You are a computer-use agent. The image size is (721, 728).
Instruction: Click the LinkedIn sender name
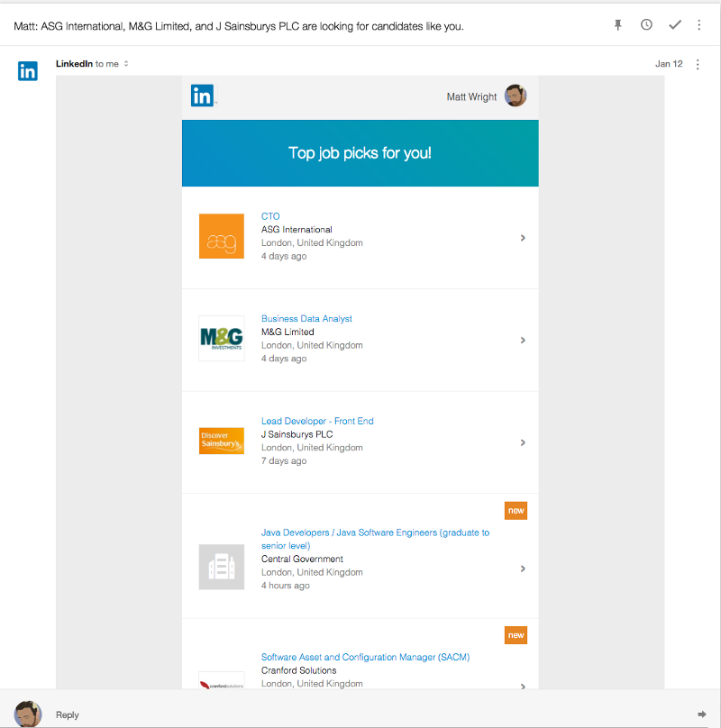pyautogui.click(x=74, y=64)
